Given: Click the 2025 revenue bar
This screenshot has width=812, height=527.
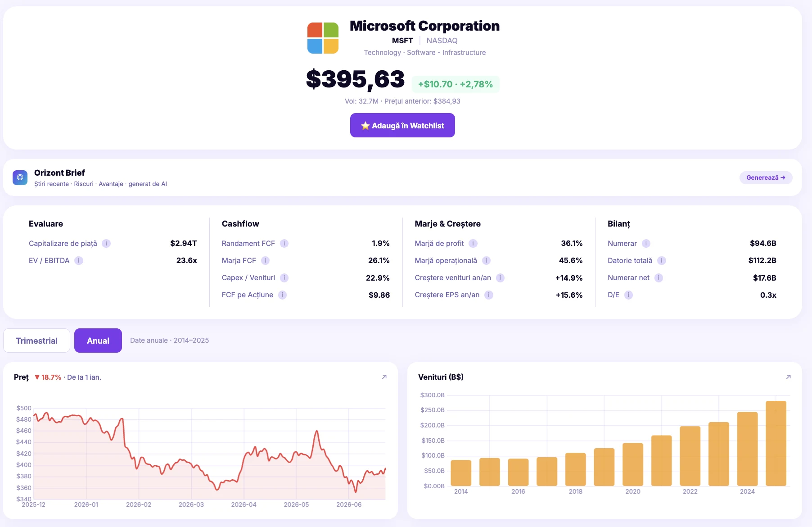Looking at the screenshot, I should [x=776, y=443].
